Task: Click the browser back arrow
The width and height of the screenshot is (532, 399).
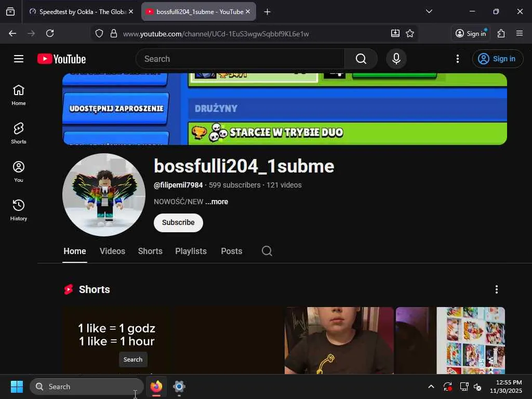Action: point(12,33)
